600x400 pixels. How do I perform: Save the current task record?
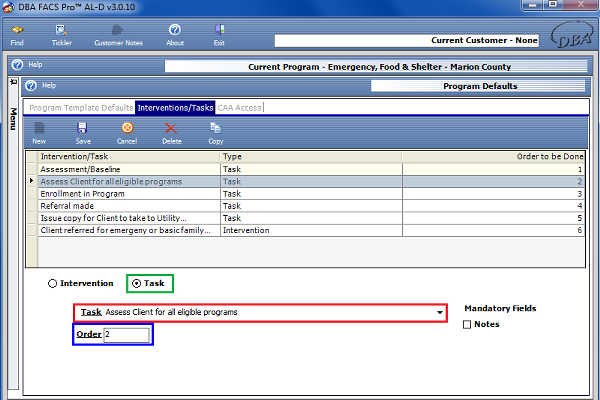(83, 133)
